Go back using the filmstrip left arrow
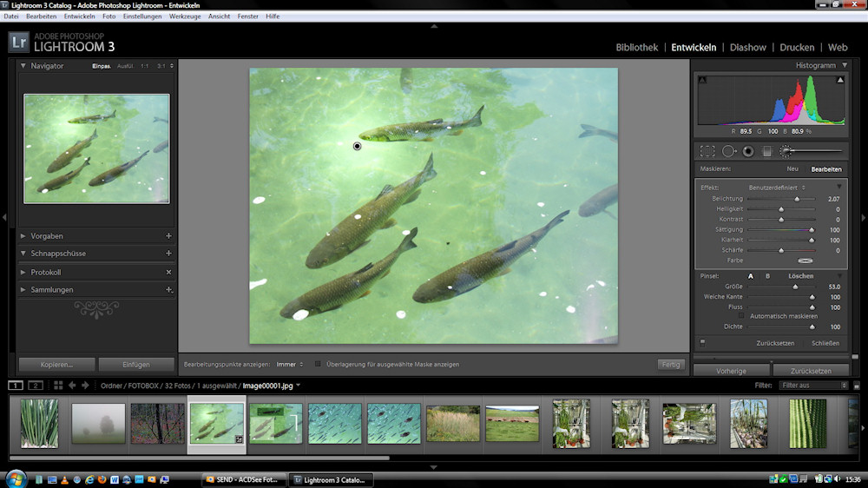Image resolution: width=868 pixels, height=488 pixels. (72, 385)
